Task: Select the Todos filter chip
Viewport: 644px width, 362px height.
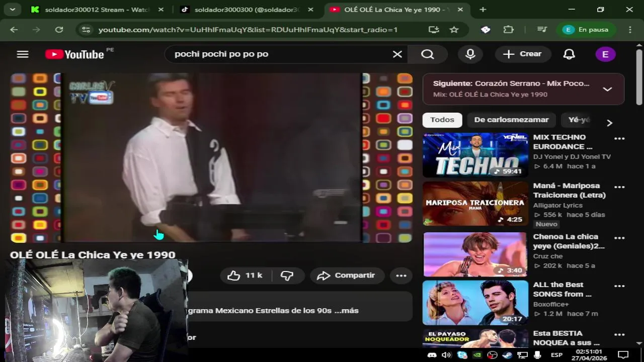Action: click(442, 120)
